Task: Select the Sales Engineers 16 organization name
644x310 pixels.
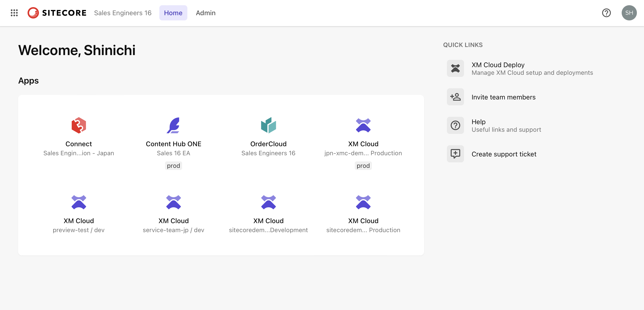Action: click(123, 13)
